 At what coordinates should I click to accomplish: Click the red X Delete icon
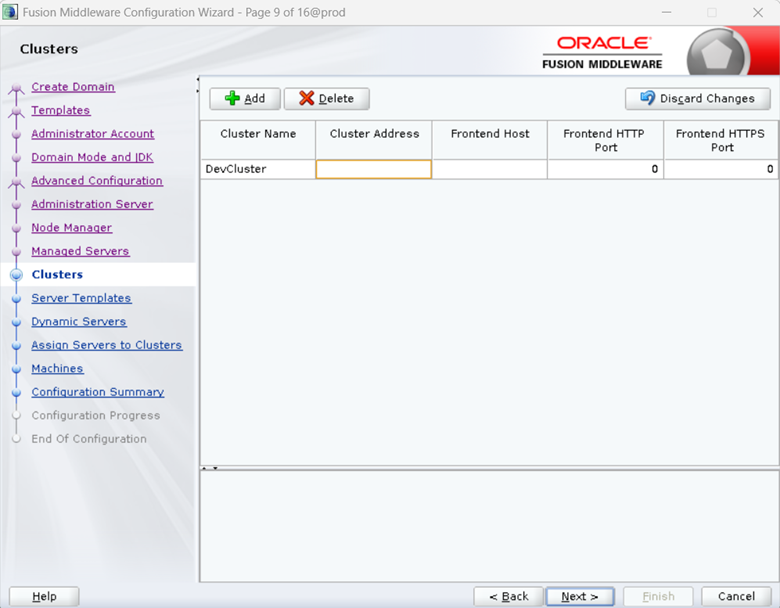pos(306,98)
